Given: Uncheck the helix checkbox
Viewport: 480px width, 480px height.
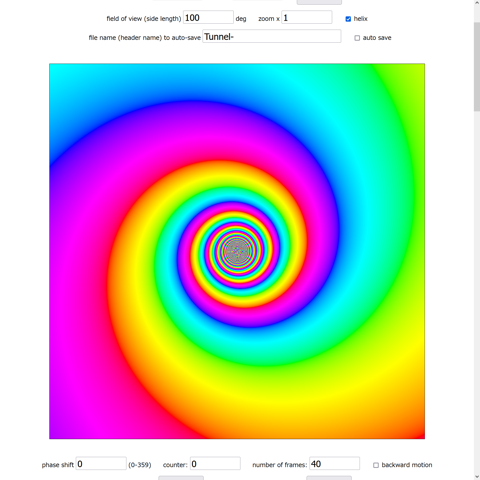Looking at the screenshot, I should (348, 19).
